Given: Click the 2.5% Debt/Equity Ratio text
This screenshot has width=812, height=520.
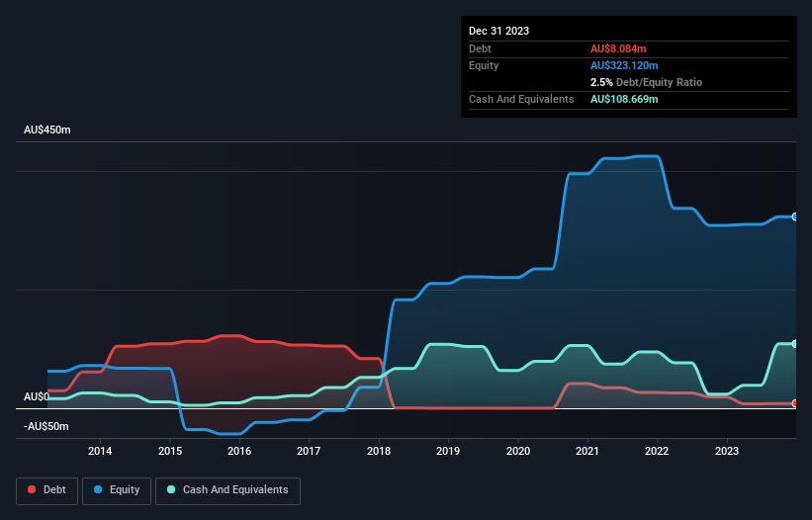Looking at the screenshot, I should pyautogui.click(x=646, y=82).
